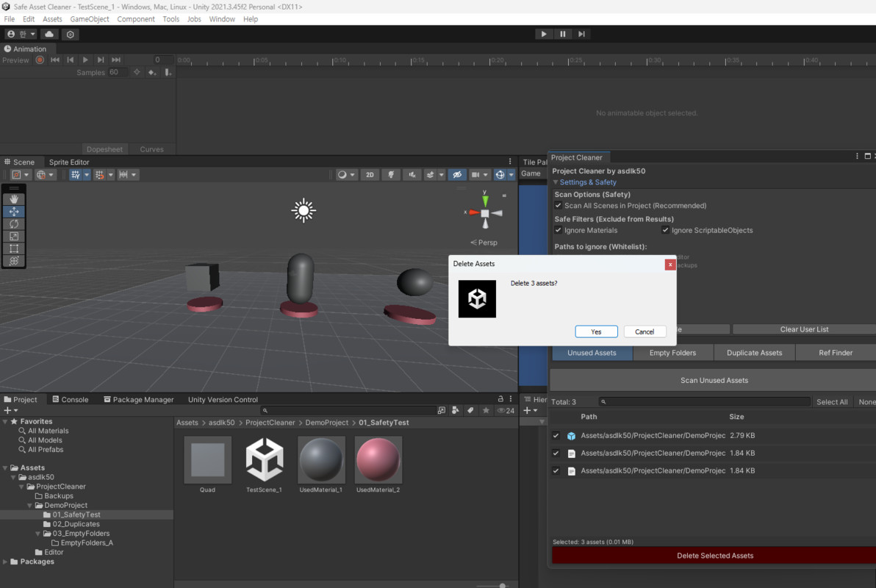Open the GameObject menu
The height and width of the screenshot is (588, 876).
(x=90, y=19)
